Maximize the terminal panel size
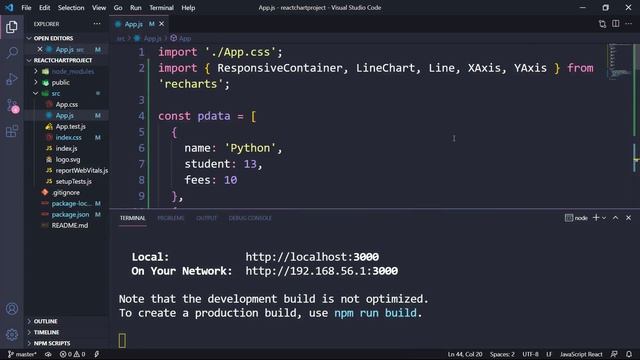Screen dimensions: 640x360 point(616,218)
